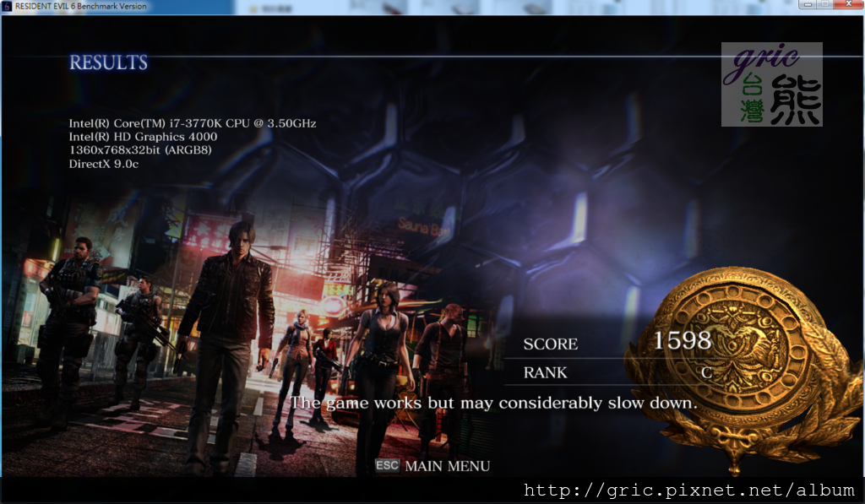Viewport: 865px width, 504px height.
Task: Click the DirectX 9.0c text
Action: click(x=104, y=164)
